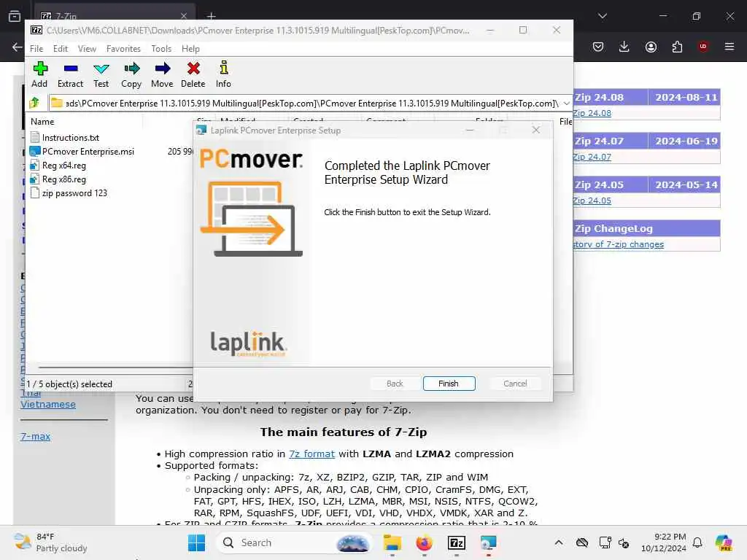
Task: Open the View menu in 7-Zip
Action: 88,49
